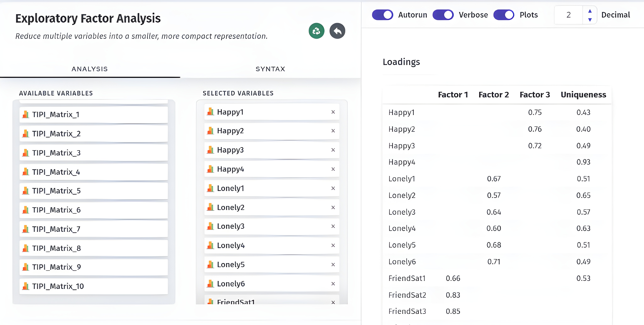This screenshot has width=644, height=325.
Task: Click the gray back arrow icon
Action: (337, 31)
